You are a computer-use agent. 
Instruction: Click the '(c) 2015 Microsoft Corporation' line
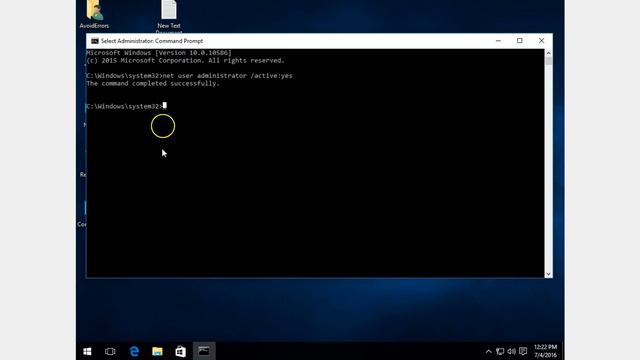[x=185, y=61]
